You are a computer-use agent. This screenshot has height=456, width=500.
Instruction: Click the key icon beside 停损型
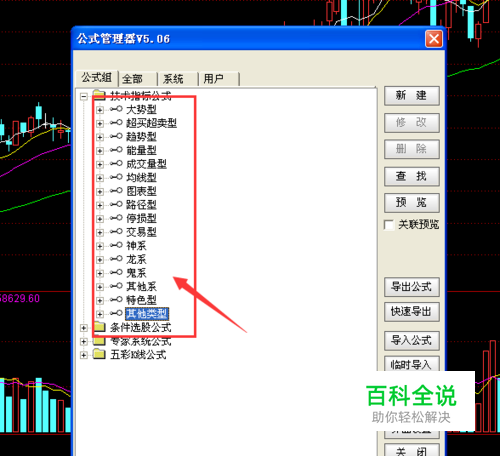[116, 218]
